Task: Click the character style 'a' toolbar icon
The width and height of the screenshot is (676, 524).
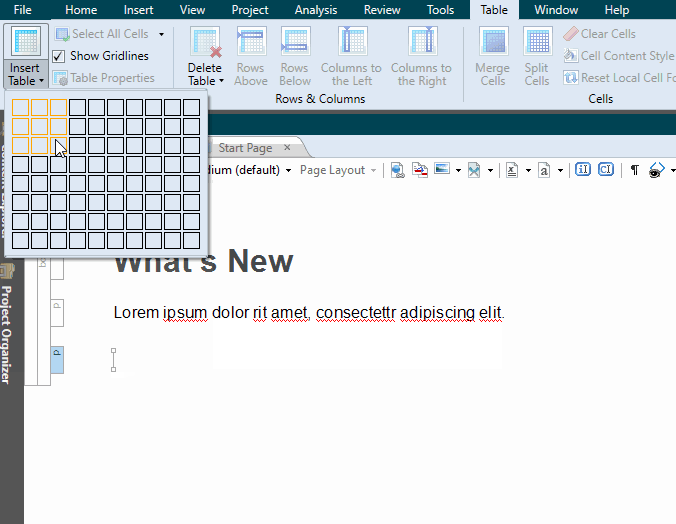Action: tap(544, 170)
